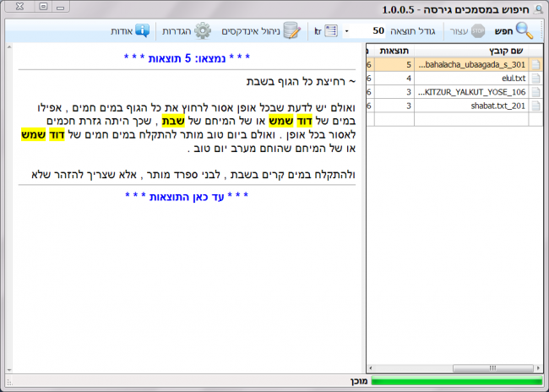Click the horizontal scrollbar thumb of file list
This screenshot has width=549, height=392.
tap(493, 368)
